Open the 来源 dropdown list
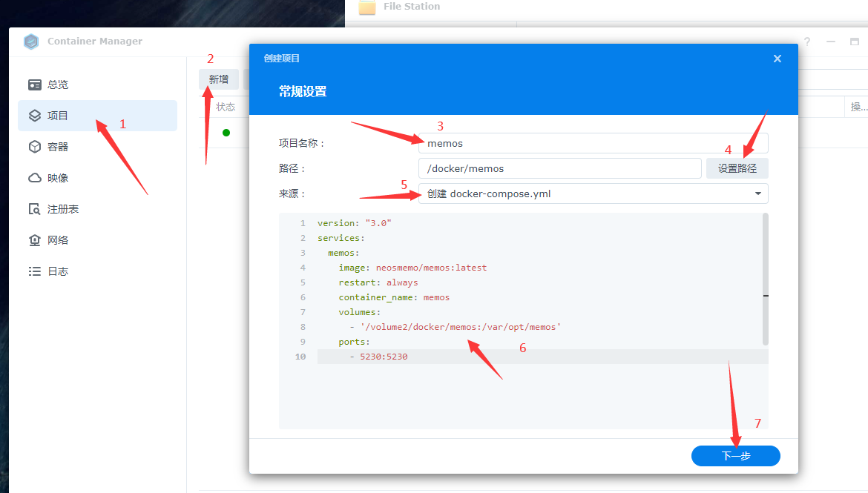This screenshot has width=868, height=493. 593,193
